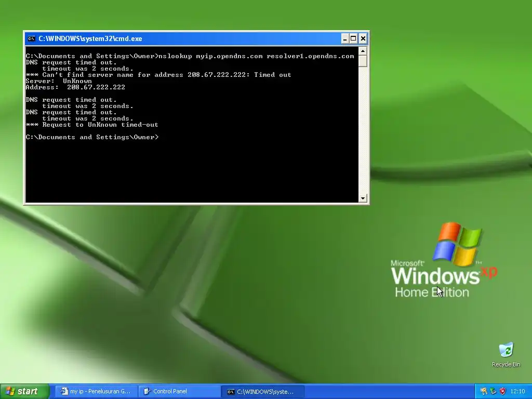Image resolution: width=532 pixels, height=399 pixels.
Task: Maximize the cmd.exe window
Action: pos(353,38)
